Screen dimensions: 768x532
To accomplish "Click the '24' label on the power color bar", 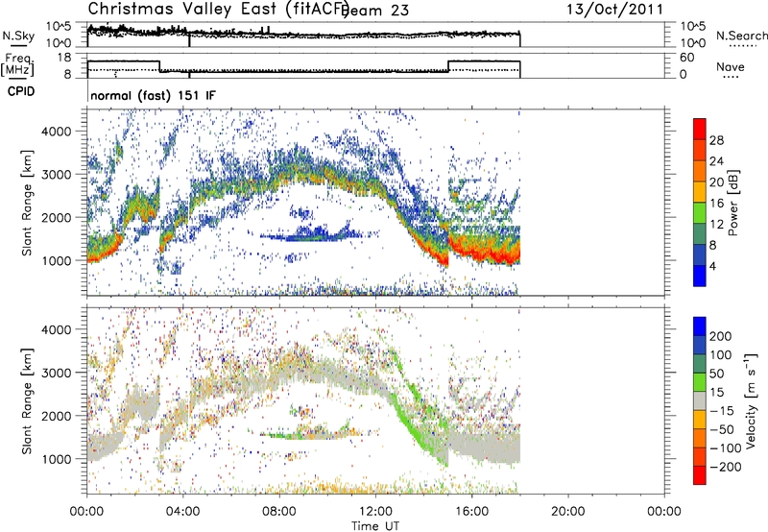I will [716, 161].
